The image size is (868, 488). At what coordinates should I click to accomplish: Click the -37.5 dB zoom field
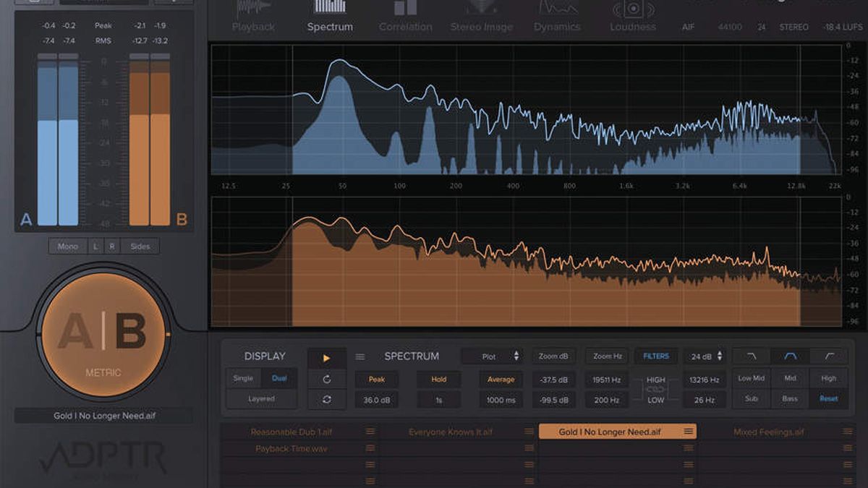555,379
